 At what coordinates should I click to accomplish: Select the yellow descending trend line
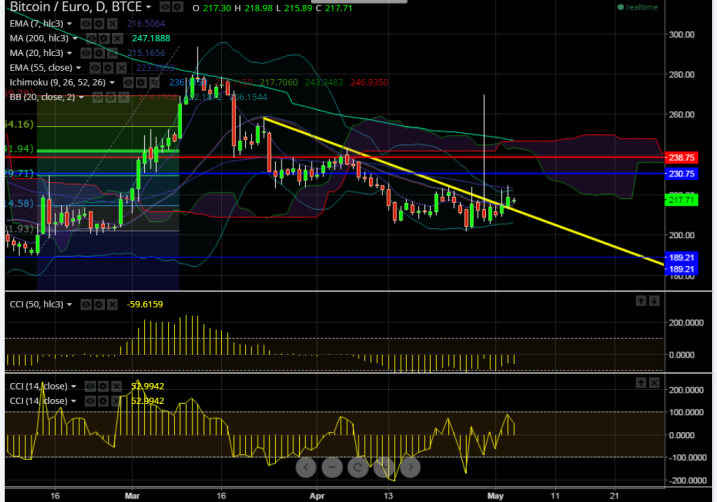pos(462,191)
